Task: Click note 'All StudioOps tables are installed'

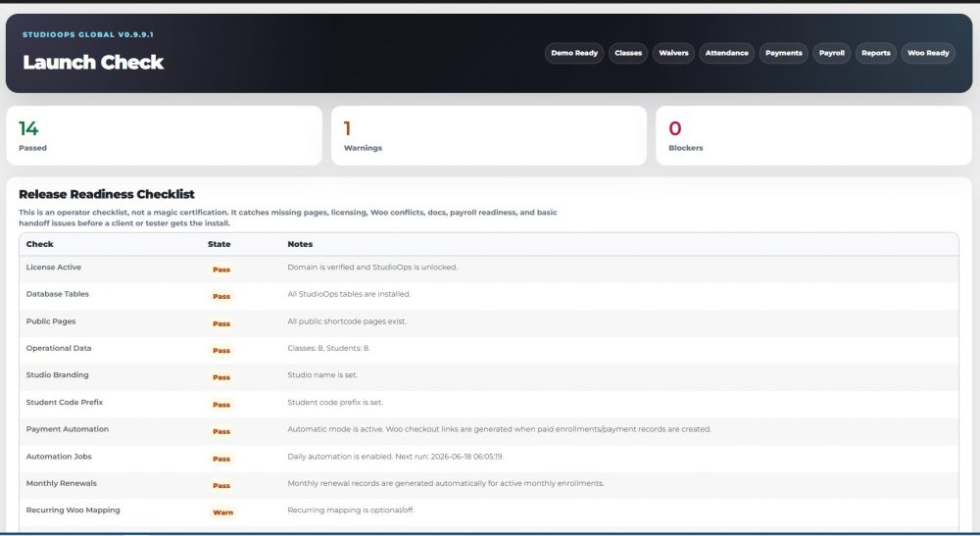Action: coord(350,294)
